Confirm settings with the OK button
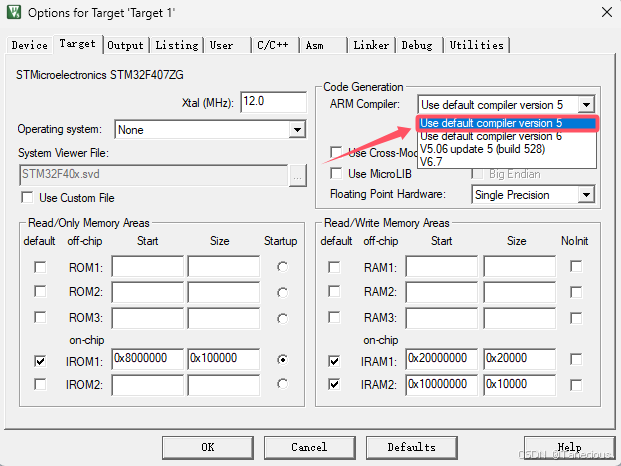This screenshot has width=621, height=466. [208, 447]
